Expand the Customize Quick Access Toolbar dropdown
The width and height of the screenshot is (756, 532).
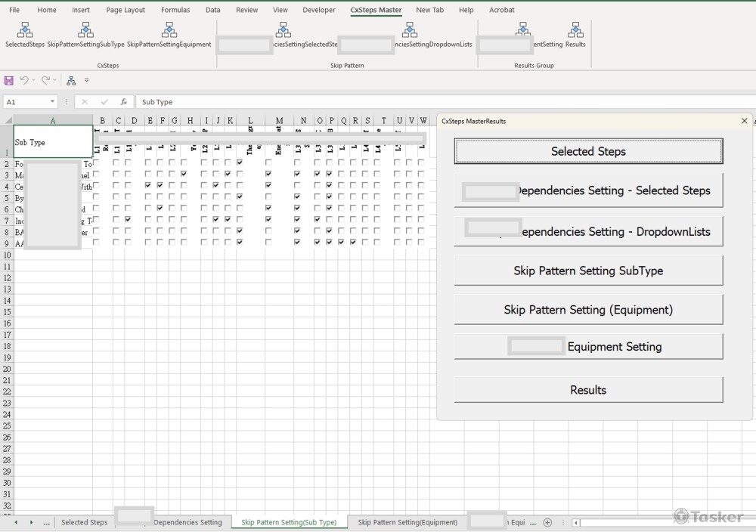tap(86, 80)
